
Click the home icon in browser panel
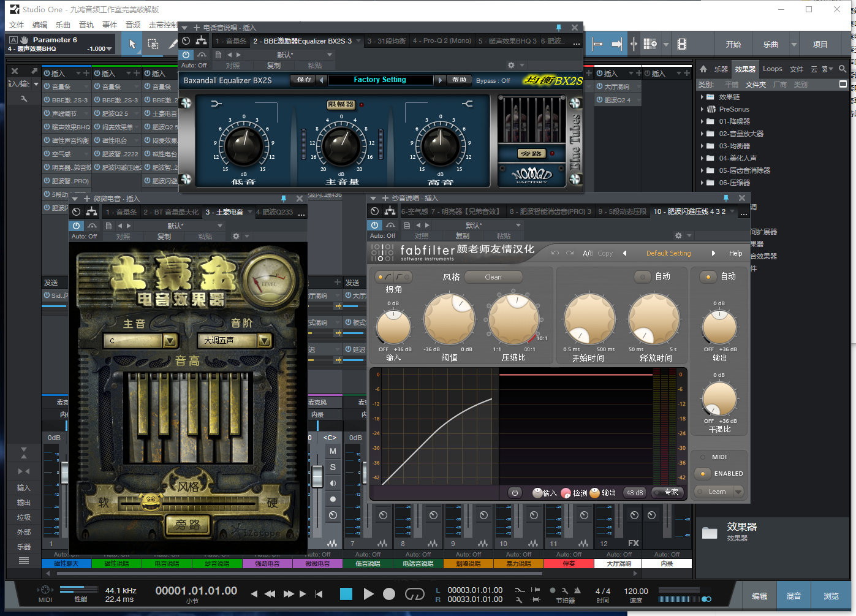703,69
